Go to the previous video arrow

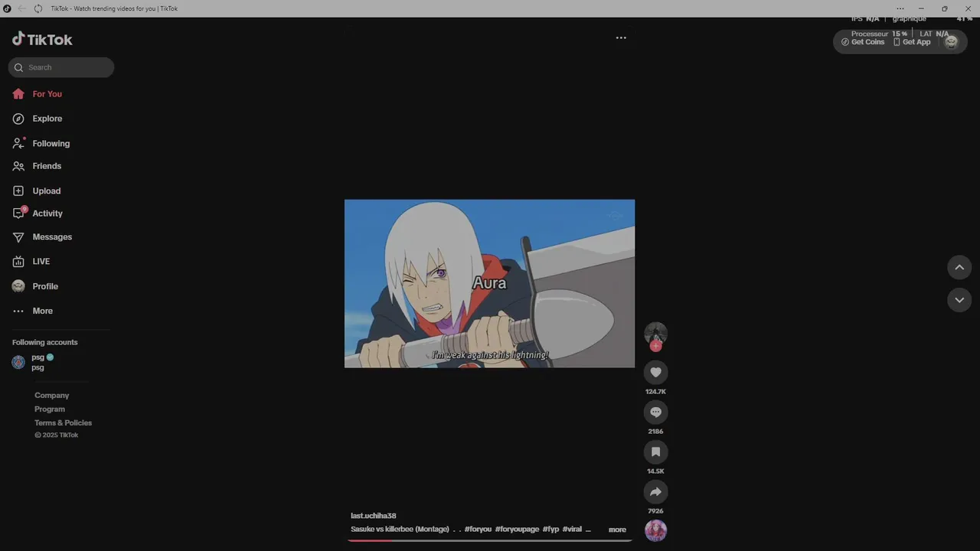[x=959, y=267]
